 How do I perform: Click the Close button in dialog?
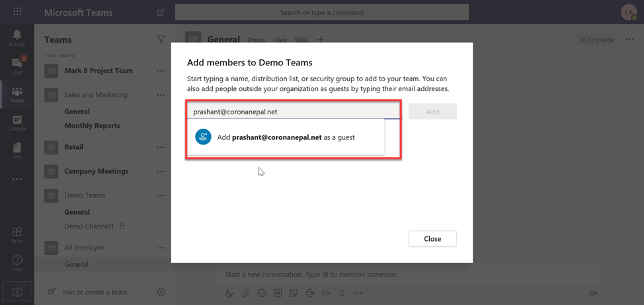(x=432, y=238)
